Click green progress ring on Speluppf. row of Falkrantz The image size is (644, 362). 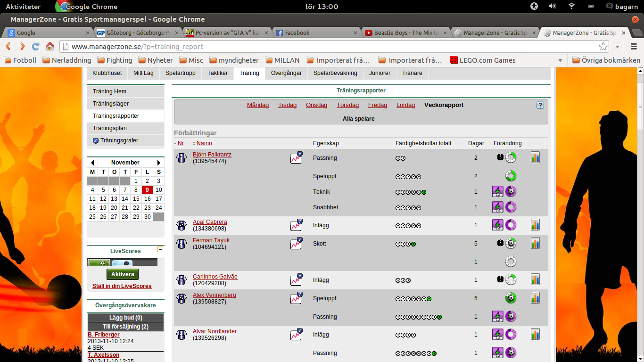click(511, 176)
